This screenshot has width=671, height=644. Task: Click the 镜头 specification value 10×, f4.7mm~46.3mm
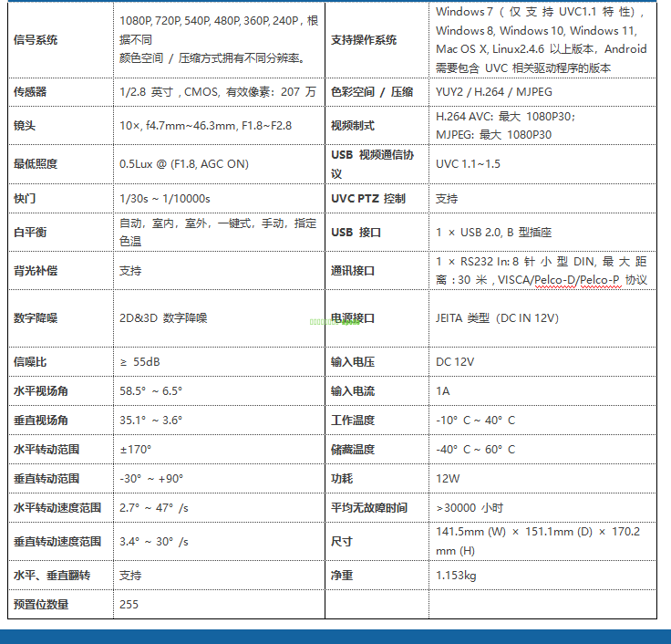(205, 125)
